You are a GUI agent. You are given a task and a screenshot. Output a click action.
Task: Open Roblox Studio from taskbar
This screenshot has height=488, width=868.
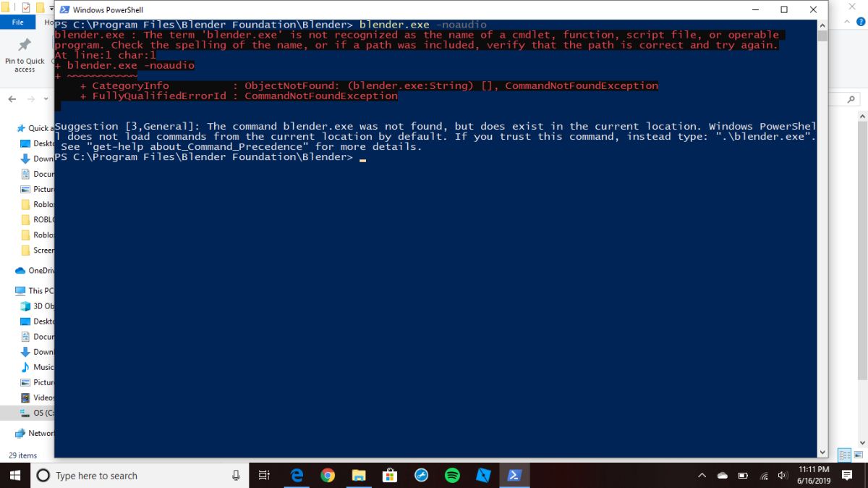pyautogui.click(x=483, y=476)
